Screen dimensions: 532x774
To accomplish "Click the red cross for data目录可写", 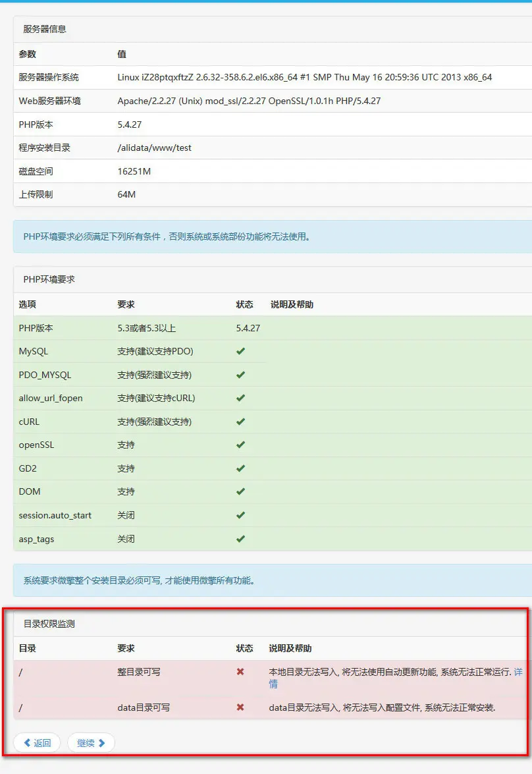I will click(240, 707).
